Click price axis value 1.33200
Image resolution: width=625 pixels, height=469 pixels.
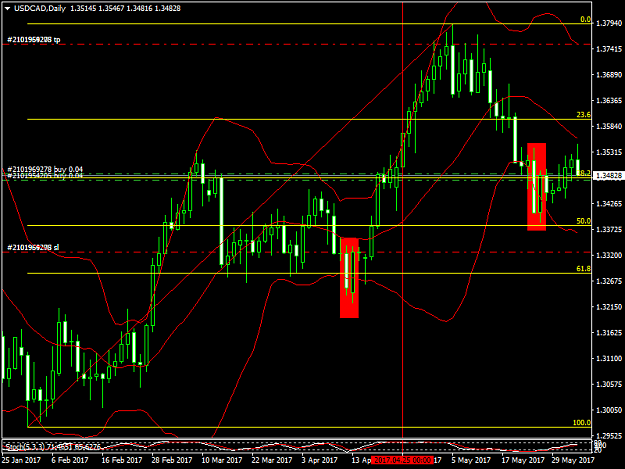pos(609,255)
